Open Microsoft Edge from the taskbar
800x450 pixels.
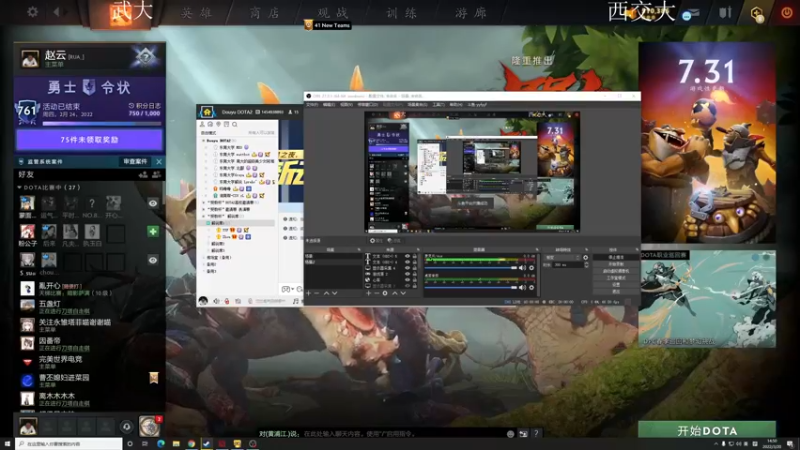pyautogui.click(x=161, y=444)
